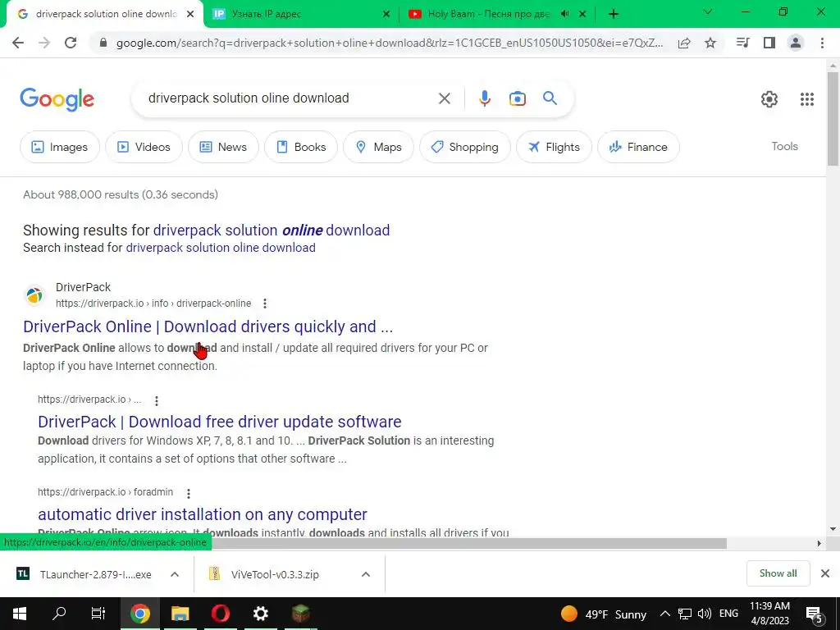The image size is (840, 630).
Task: Expand ViVeTool download options arrow
Action: (x=366, y=574)
